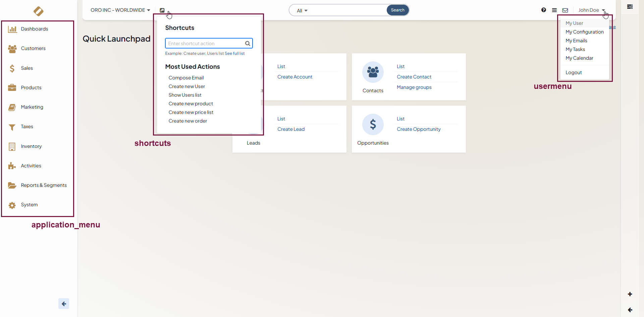The height and width of the screenshot is (317, 644).
Task: Follow the Create Opportunity link
Action: coord(418,129)
